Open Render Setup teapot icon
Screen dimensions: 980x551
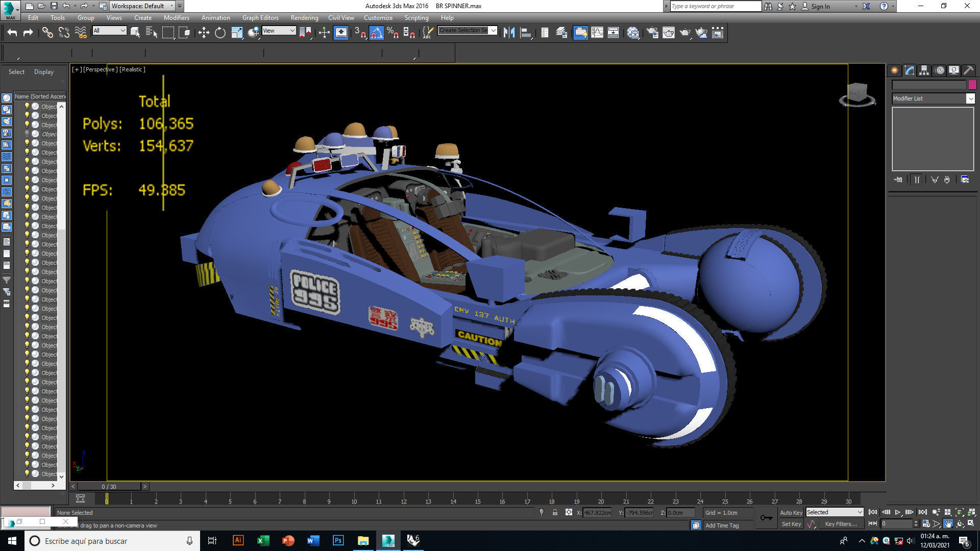coord(652,33)
